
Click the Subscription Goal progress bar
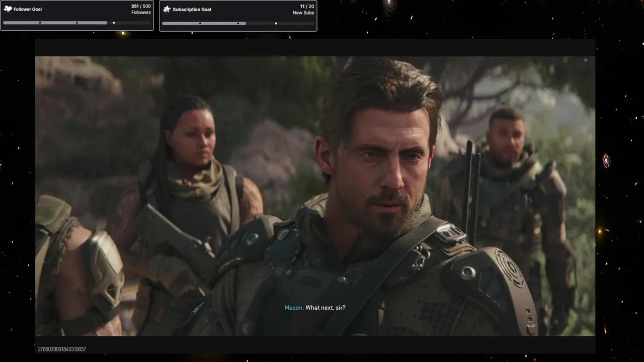(x=237, y=23)
